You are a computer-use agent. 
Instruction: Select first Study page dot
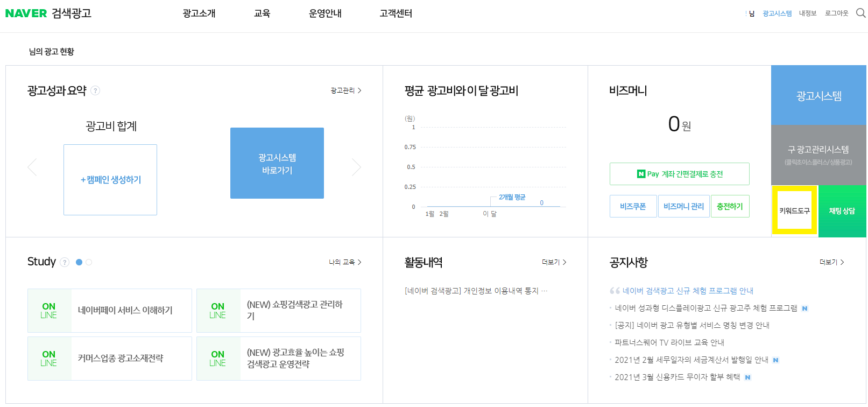click(79, 262)
